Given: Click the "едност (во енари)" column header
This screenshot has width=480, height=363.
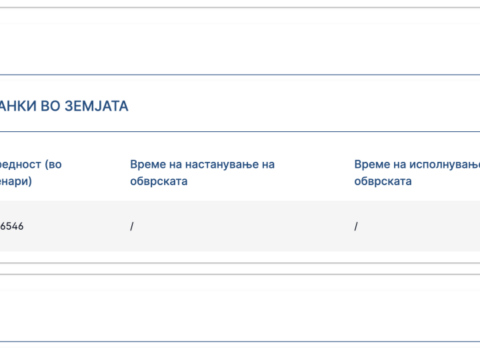Looking at the screenshot, I should (31, 173).
